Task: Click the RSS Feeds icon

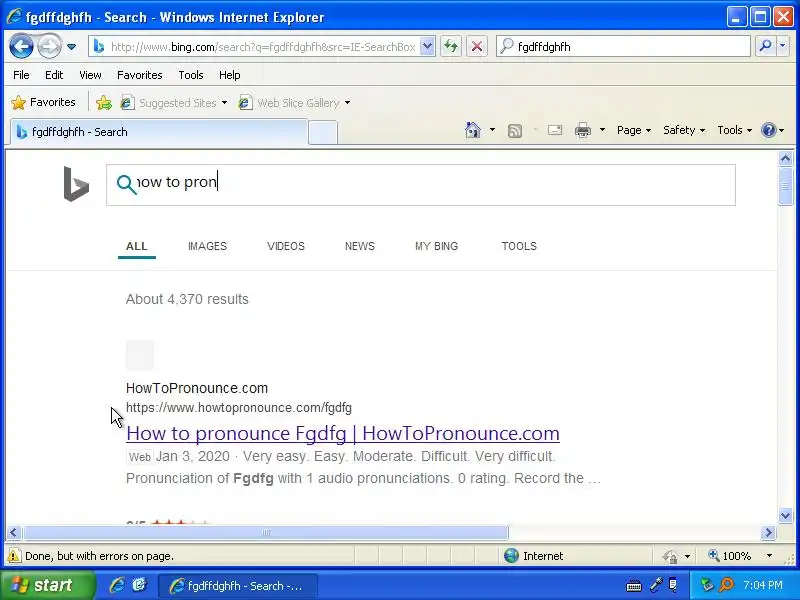Action: coord(515,131)
